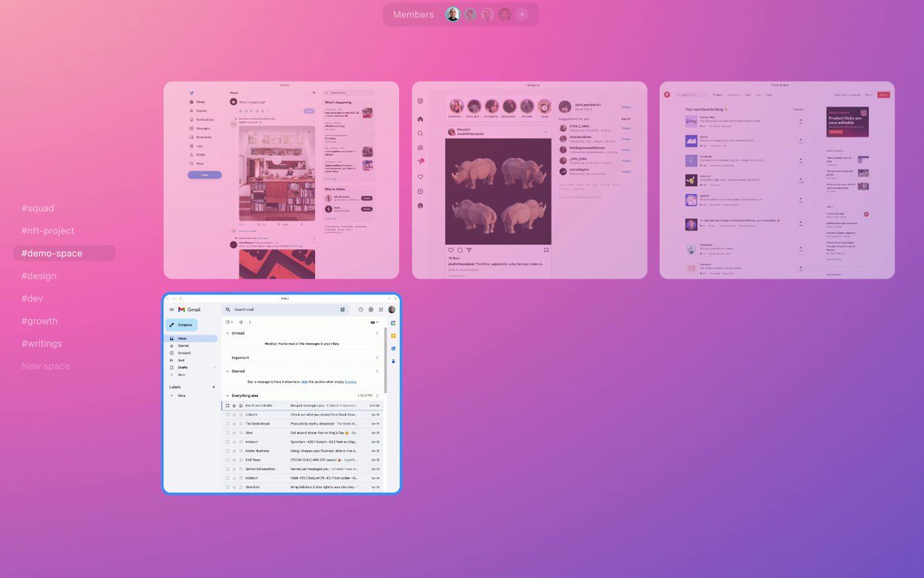Open the Google apps grid icon
924x578 pixels.
click(380, 309)
